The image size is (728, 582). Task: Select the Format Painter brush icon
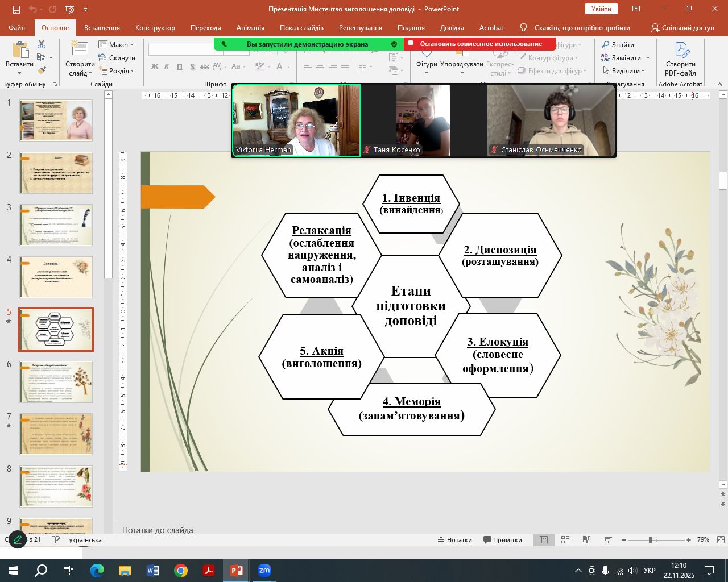[42, 70]
